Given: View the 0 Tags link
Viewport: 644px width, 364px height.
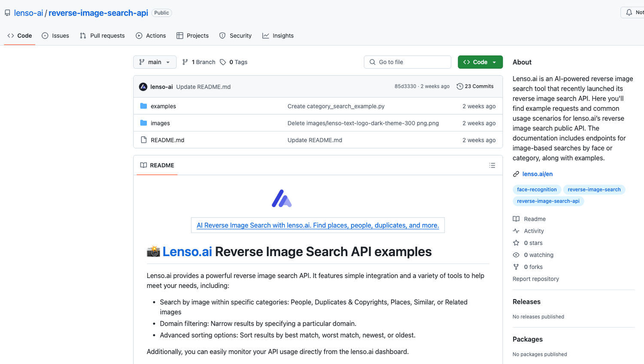Looking at the screenshot, I should (x=234, y=62).
